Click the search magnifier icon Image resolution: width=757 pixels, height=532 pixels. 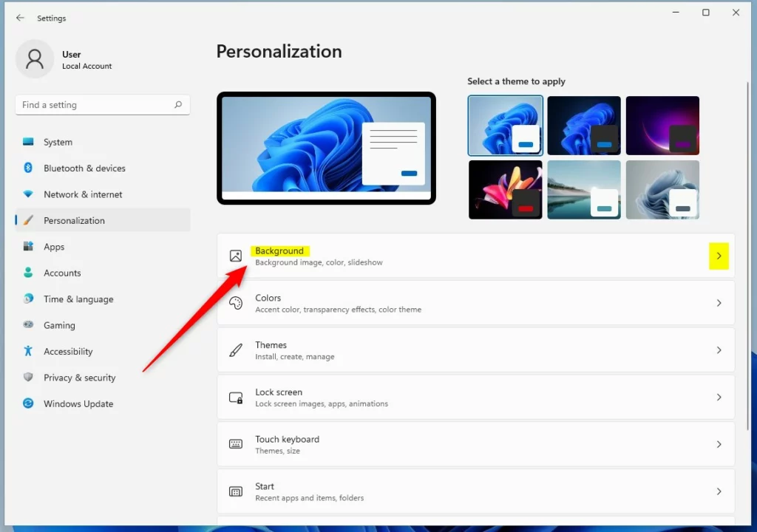pyautogui.click(x=178, y=104)
